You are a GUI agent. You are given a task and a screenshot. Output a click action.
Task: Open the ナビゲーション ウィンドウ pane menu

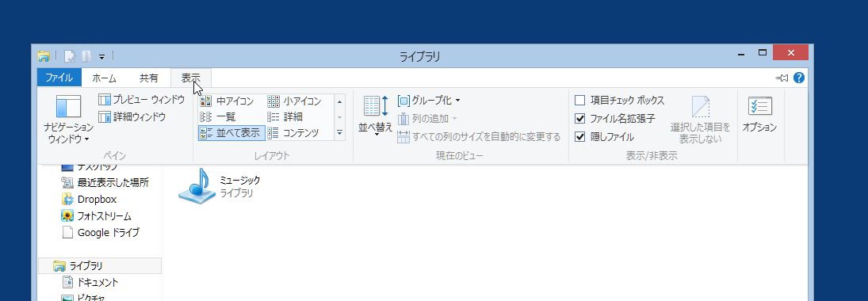tap(69, 120)
